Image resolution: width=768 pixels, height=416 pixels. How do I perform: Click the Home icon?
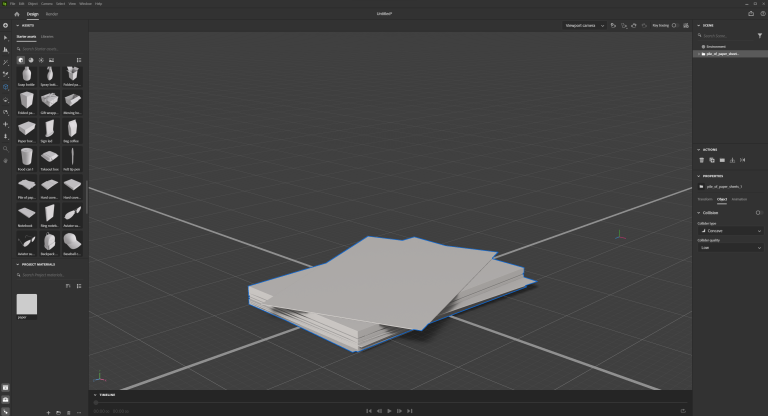click(x=17, y=14)
